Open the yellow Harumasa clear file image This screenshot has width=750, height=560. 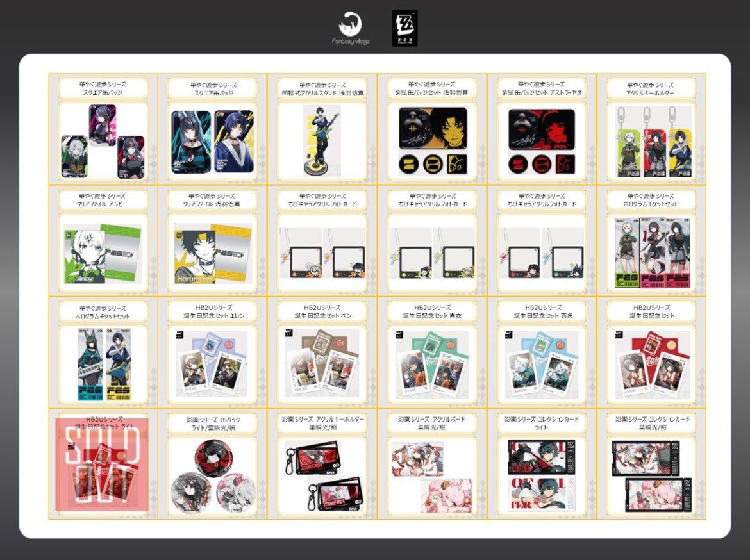[213, 254]
